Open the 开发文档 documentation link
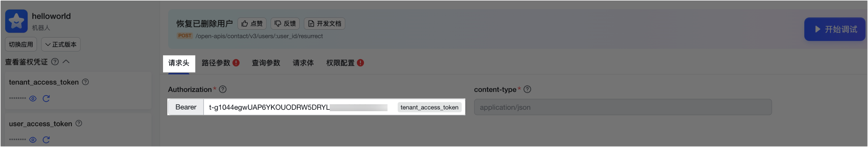 [x=324, y=23]
